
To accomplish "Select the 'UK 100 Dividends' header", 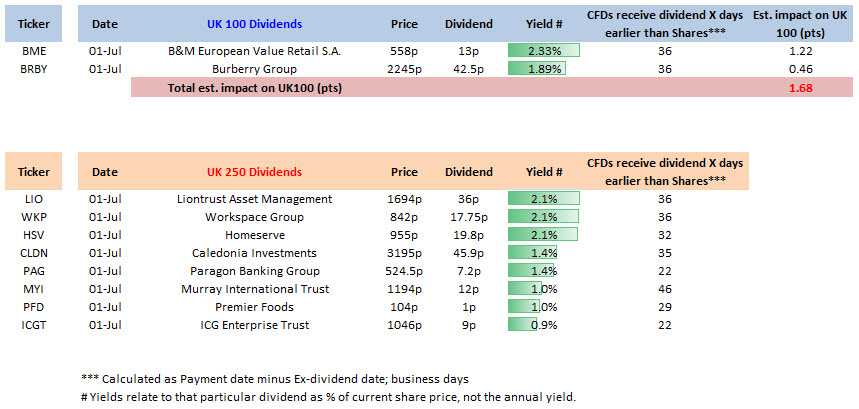I will point(254,24).
